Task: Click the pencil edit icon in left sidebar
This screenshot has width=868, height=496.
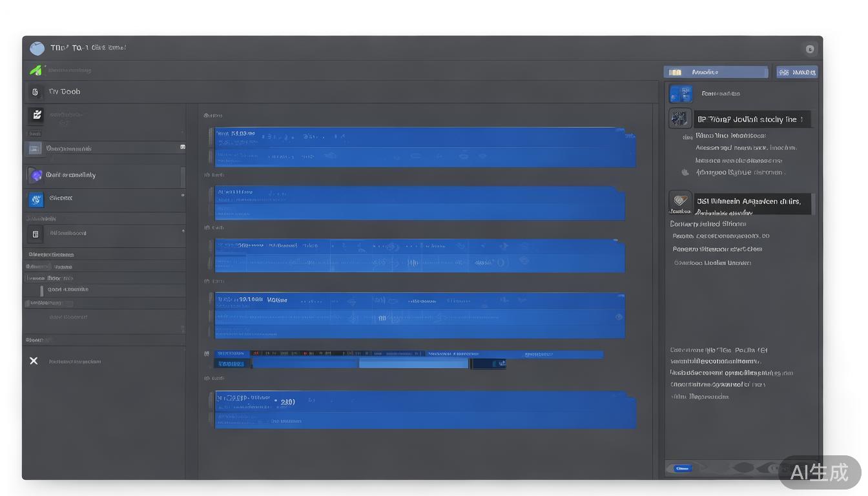Action: pyautogui.click(x=36, y=115)
